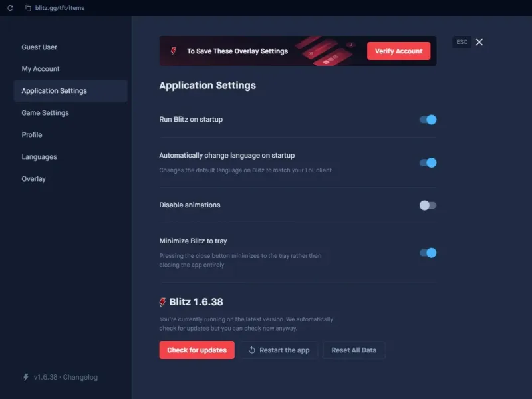
Task: Close settings with the X icon
Action: tap(479, 42)
